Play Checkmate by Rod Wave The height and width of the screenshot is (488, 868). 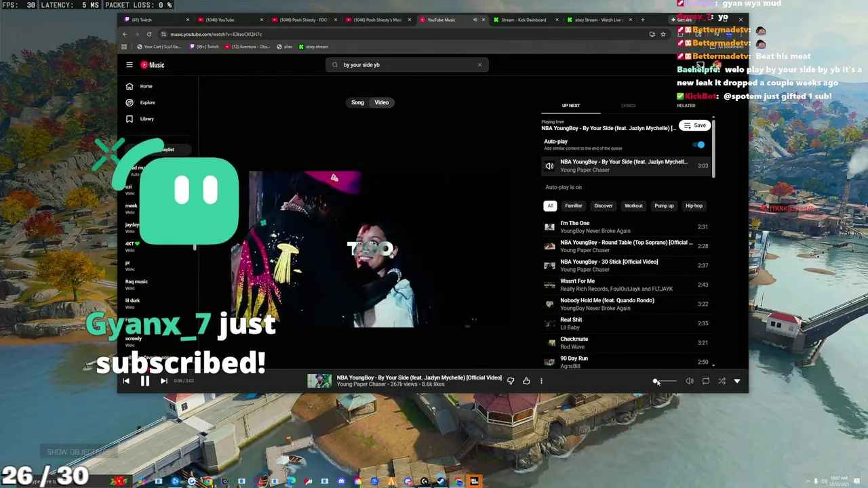click(627, 343)
